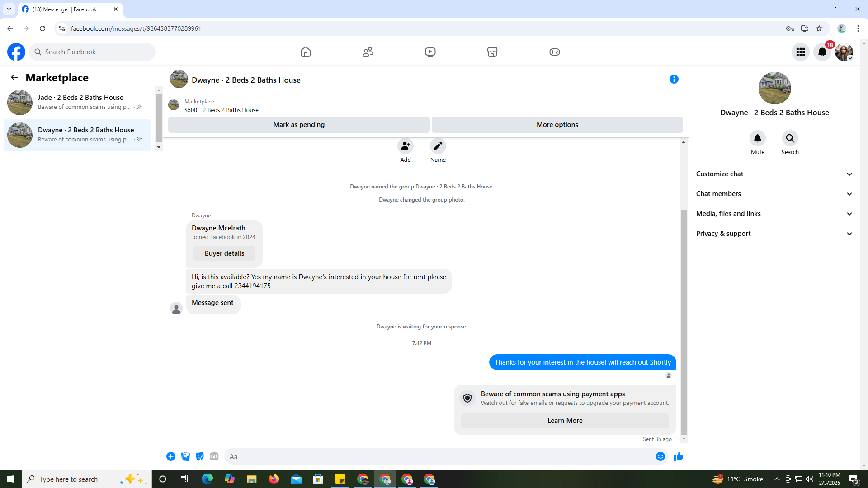Select the Messenger | Facebook browser tab
This screenshot has width=868, height=488.
(70, 9)
